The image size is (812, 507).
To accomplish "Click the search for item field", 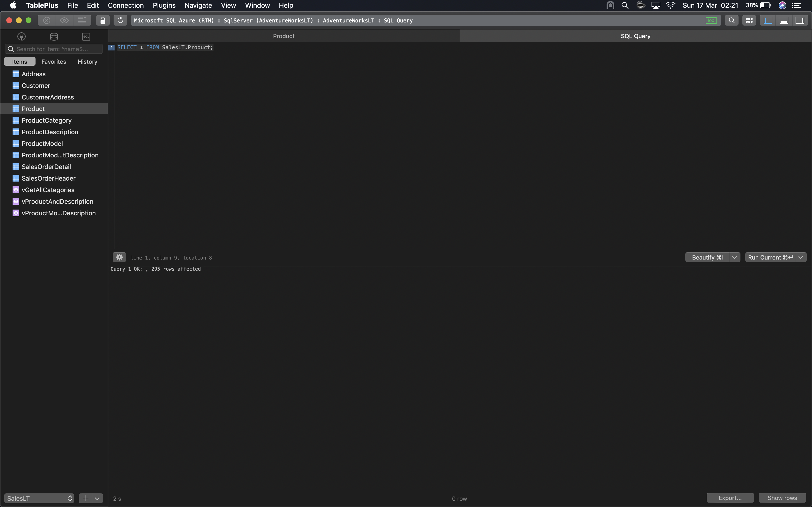I will pyautogui.click(x=54, y=49).
